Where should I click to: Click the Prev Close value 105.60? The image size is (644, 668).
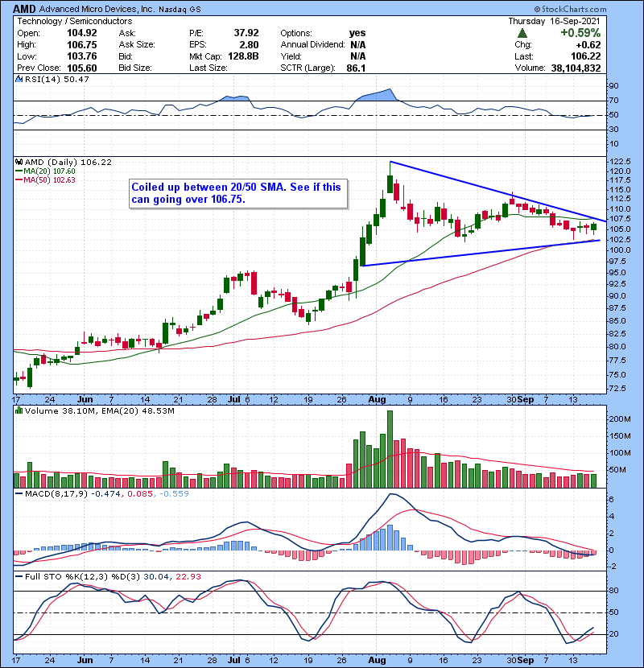82,68
